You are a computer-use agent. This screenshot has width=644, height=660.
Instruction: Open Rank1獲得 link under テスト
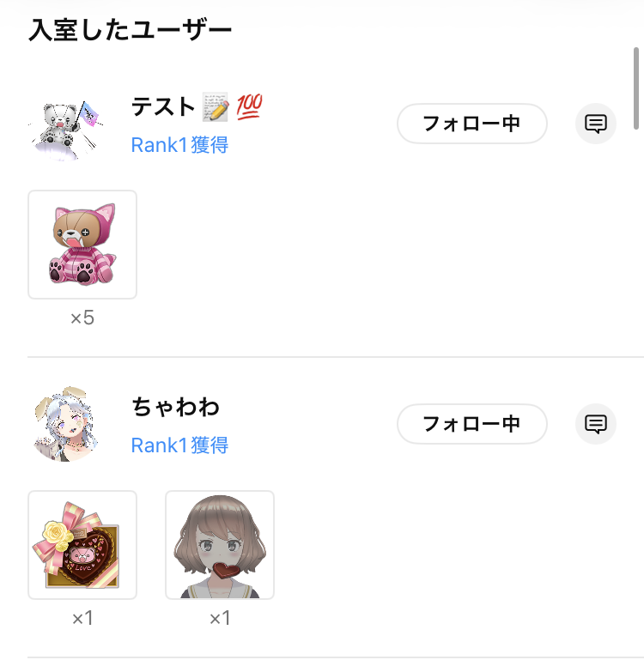coord(179,145)
